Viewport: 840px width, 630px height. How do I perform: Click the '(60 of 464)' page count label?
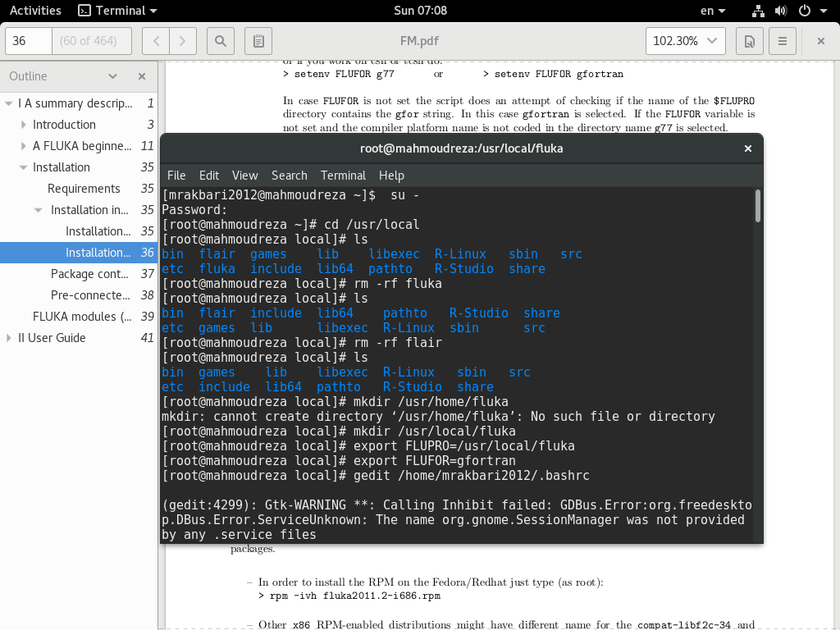click(x=89, y=41)
